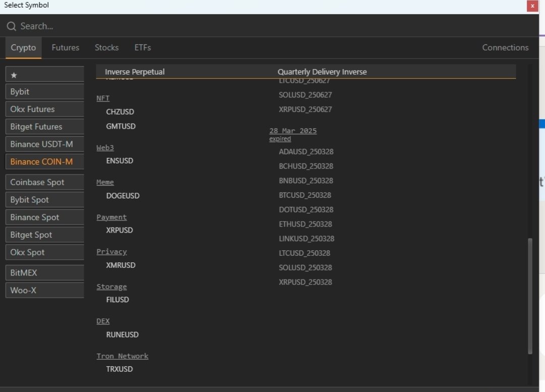Choose ADAUSD_250328 contract
Screen dimensions: 545x392
pos(306,152)
